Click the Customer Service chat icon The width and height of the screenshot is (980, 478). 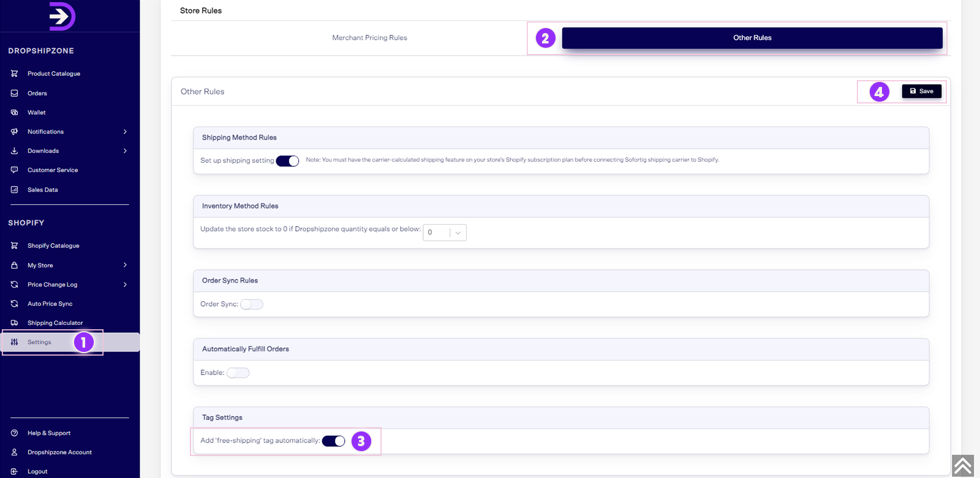click(x=14, y=170)
